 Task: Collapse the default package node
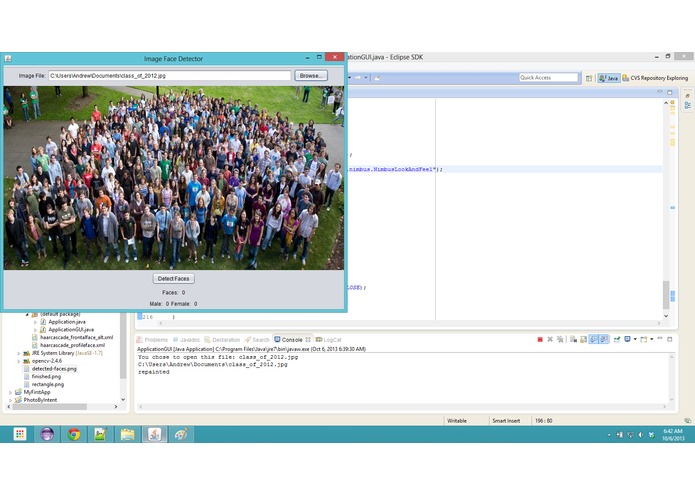coord(27,314)
